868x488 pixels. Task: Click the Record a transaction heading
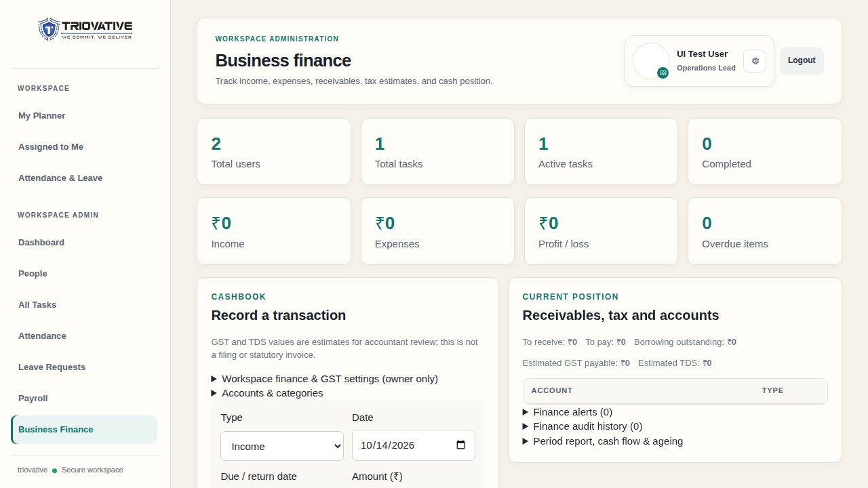(279, 315)
